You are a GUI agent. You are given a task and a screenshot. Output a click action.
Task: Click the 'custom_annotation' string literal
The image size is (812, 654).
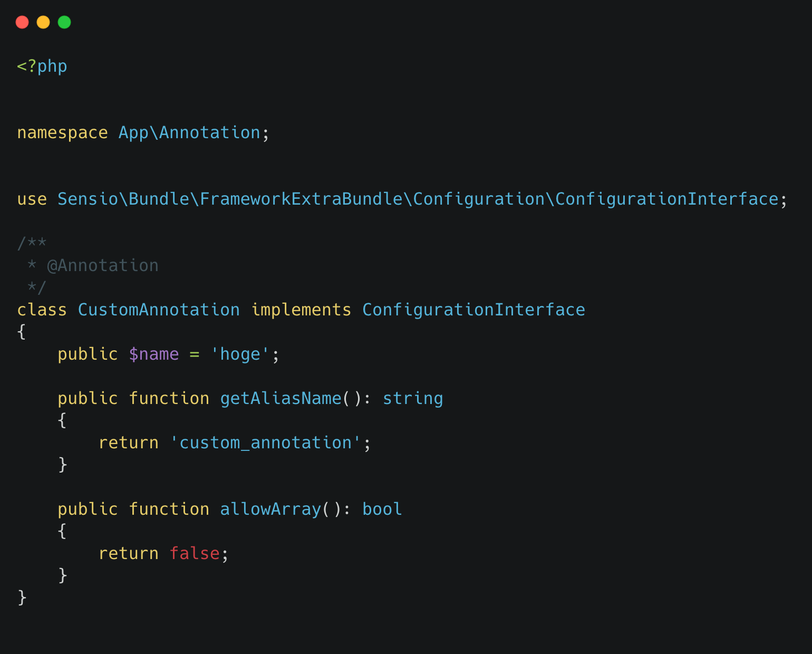266,443
